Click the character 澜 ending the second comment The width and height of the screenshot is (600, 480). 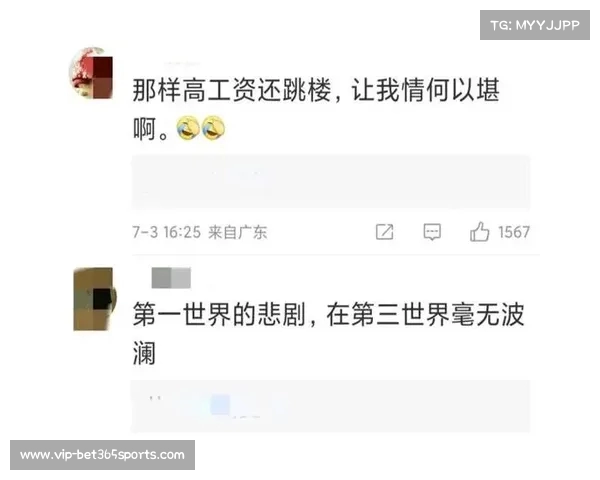(144, 353)
